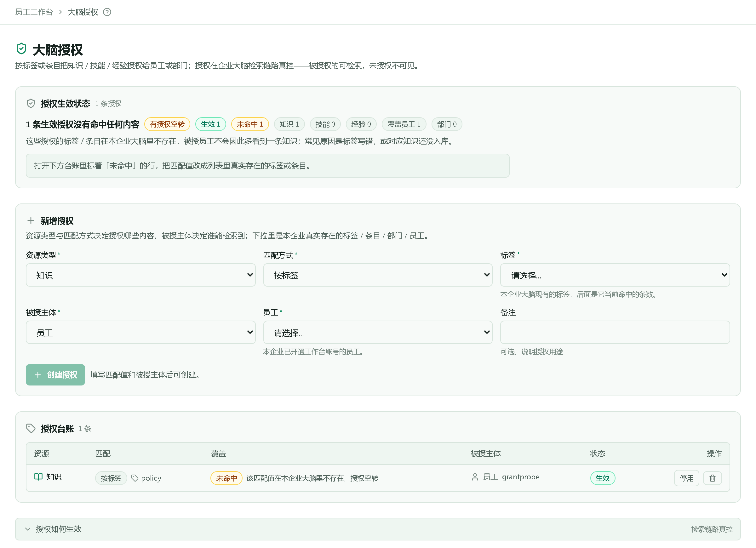This screenshot has width=756, height=548.
Task: Open the 被授主体 dropdown showing 员工
Action: 141,332
